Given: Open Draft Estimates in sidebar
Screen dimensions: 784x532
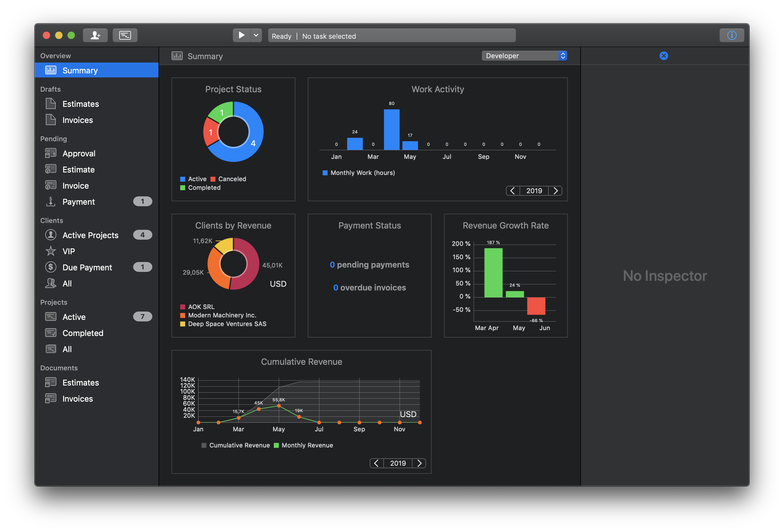Looking at the screenshot, I should coord(80,104).
